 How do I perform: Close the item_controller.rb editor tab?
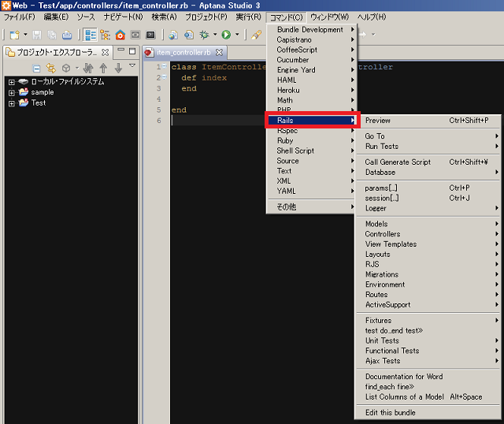(x=220, y=53)
